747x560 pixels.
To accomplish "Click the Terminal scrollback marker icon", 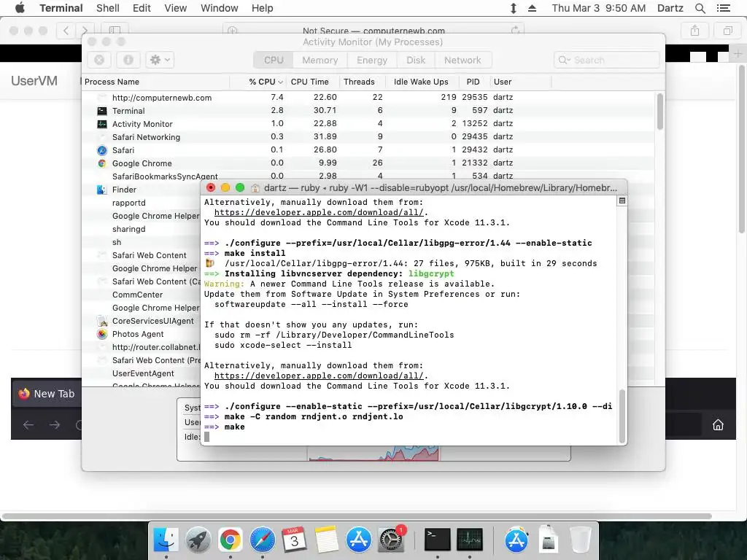I will [x=622, y=201].
